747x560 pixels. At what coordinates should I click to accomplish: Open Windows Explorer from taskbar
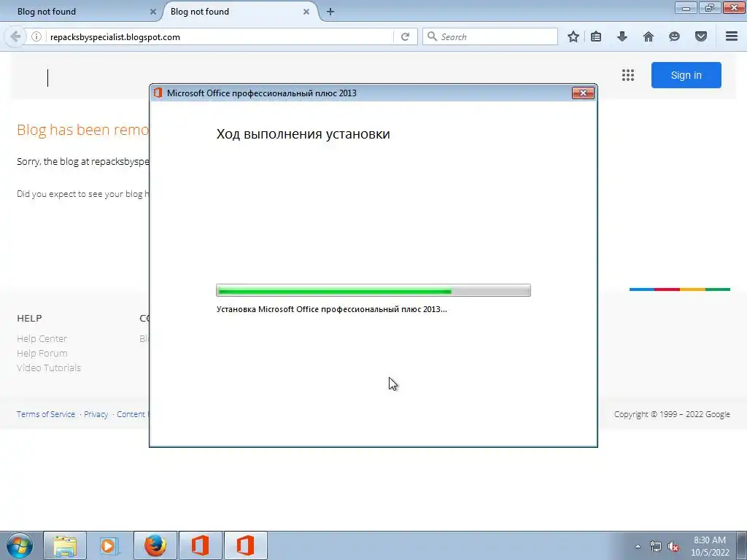(65, 545)
